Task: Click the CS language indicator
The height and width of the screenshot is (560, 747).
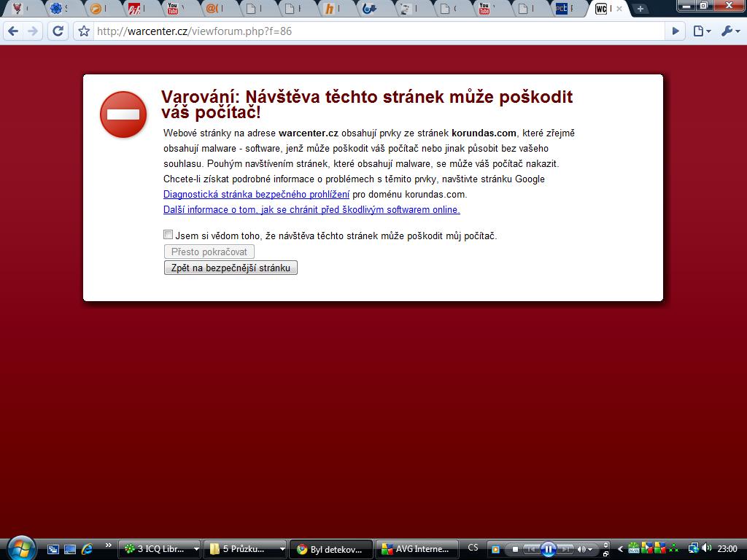Action: (x=473, y=548)
